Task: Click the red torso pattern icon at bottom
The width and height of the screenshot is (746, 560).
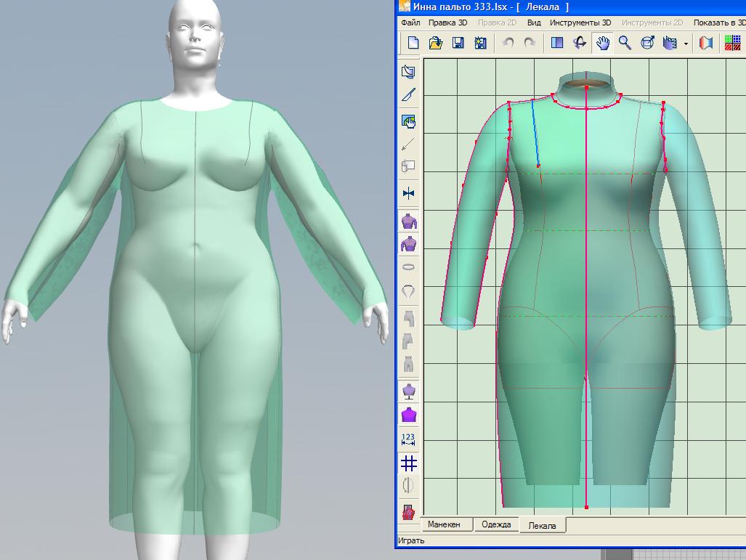Action: click(x=408, y=512)
